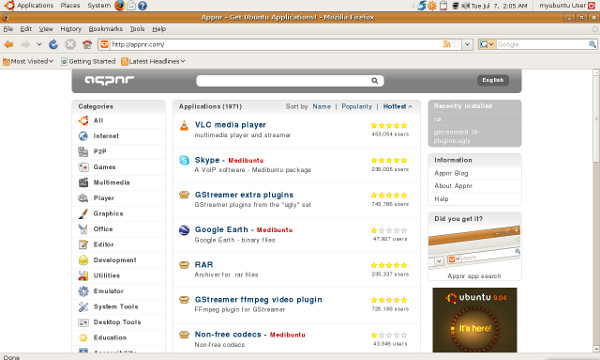Open the VLC media player link
This screenshot has width=600, height=360.
pos(230,125)
